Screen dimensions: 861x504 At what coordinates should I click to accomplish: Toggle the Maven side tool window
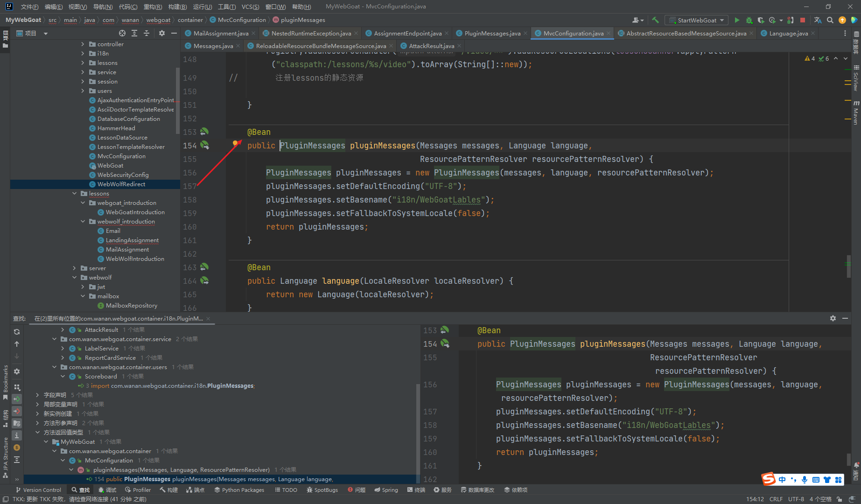[856, 112]
